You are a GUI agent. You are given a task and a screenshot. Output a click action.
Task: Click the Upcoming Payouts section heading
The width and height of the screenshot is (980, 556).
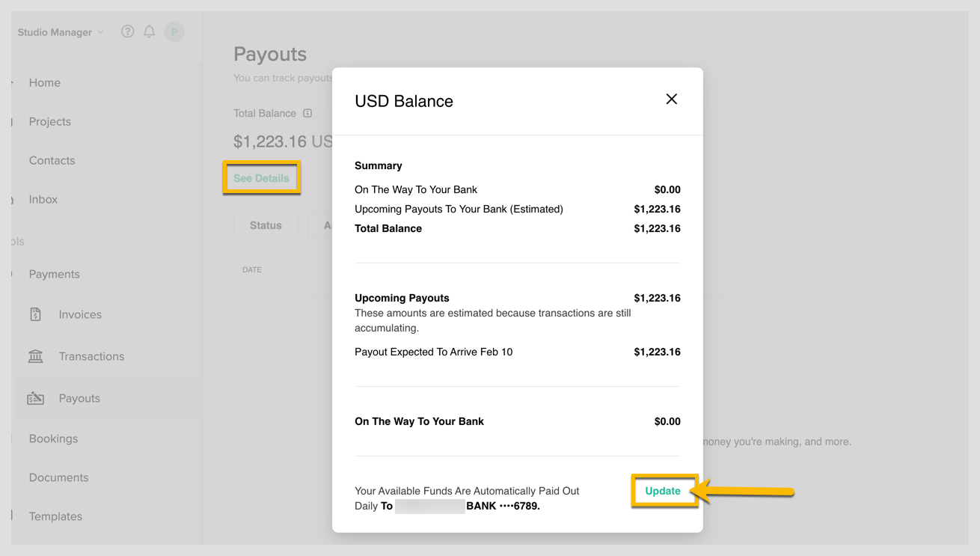402,298
